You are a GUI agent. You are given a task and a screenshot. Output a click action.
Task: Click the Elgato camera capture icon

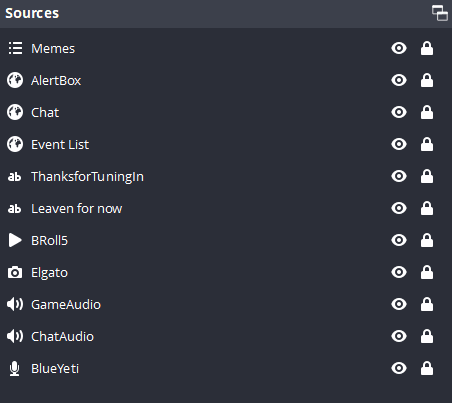15,273
